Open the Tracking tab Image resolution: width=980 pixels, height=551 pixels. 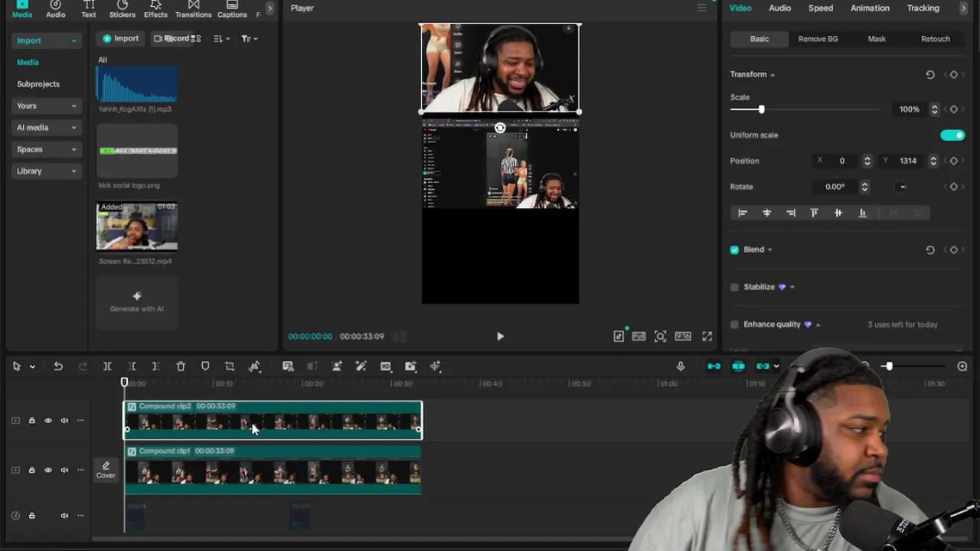tap(923, 8)
